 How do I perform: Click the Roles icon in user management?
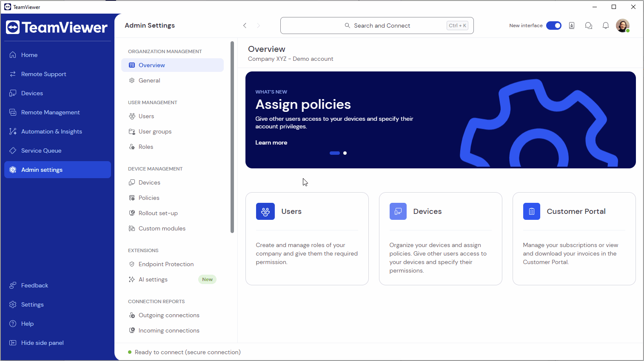point(132,147)
